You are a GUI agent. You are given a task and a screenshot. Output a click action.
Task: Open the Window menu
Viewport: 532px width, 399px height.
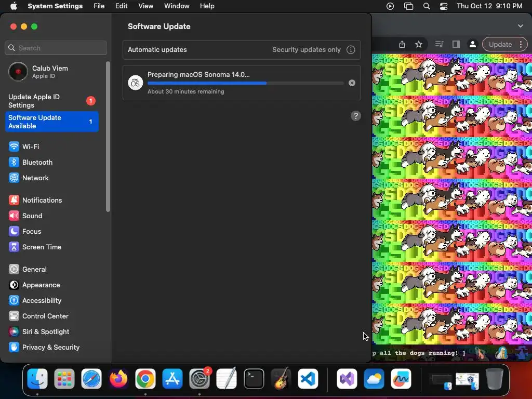[177, 6]
